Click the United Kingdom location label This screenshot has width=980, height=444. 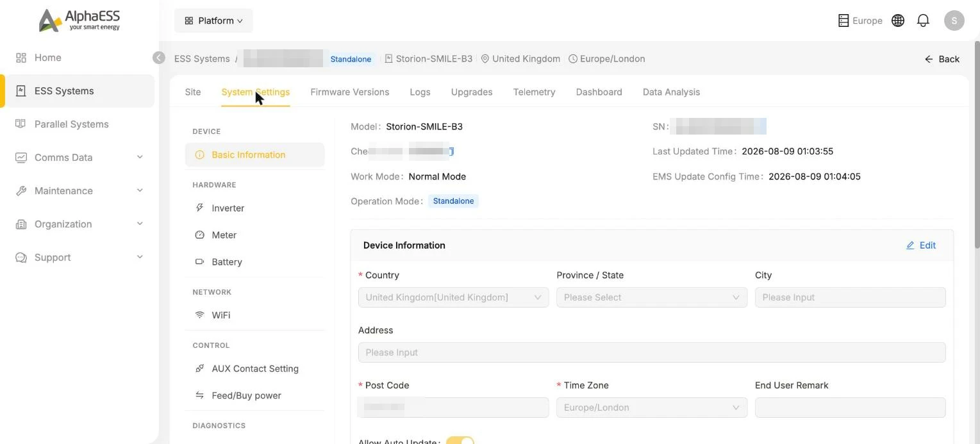coord(526,59)
